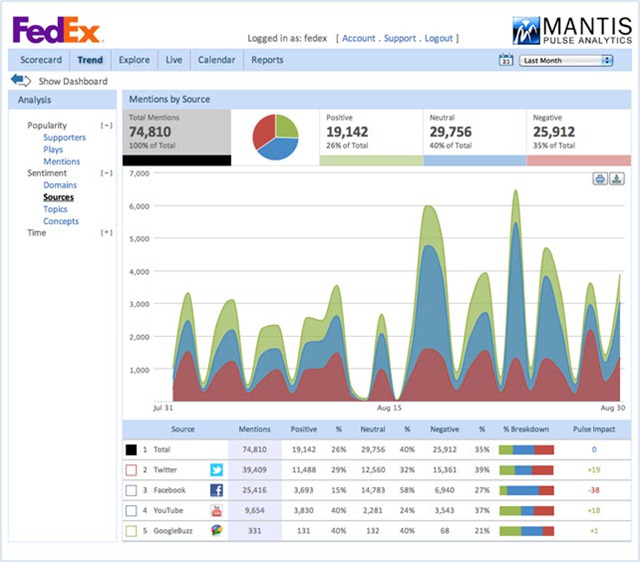Click Twitter pulse impact +19

[x=594, y=470]
